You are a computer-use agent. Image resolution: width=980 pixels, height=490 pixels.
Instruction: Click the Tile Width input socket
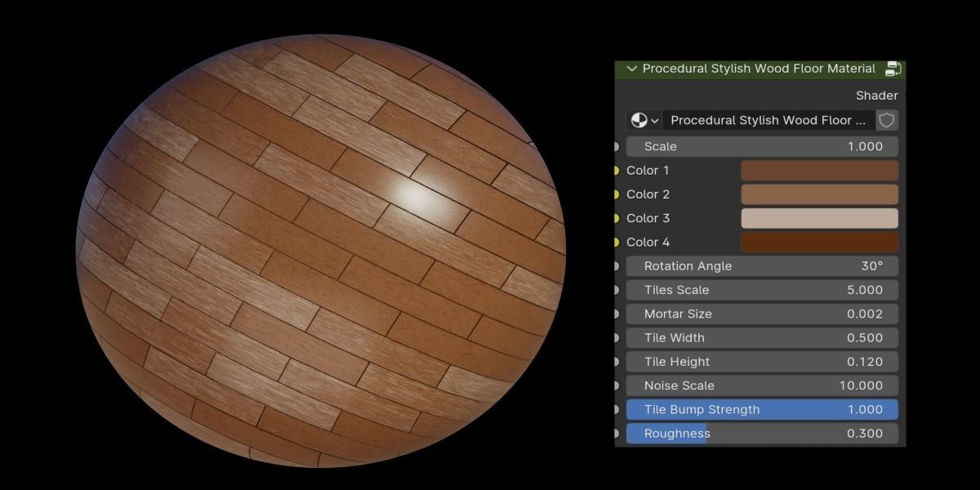click(x=616, y=337)
